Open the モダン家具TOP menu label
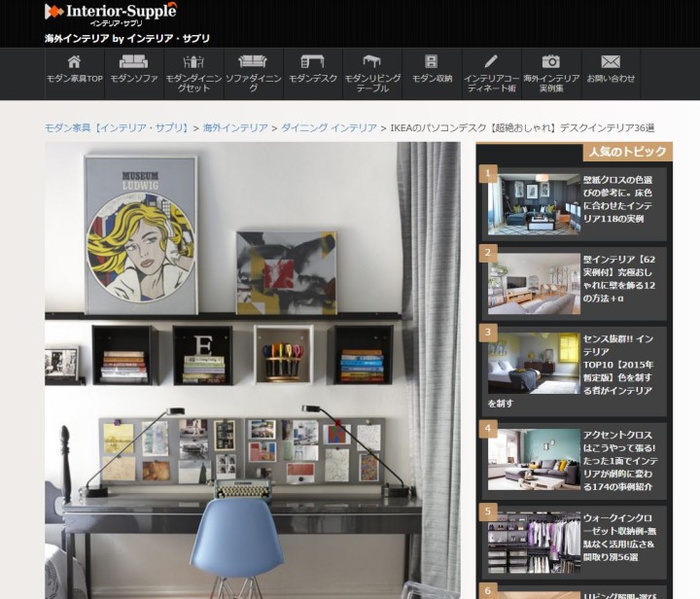Viewport: 700px width, 599px height. [75, 79]
